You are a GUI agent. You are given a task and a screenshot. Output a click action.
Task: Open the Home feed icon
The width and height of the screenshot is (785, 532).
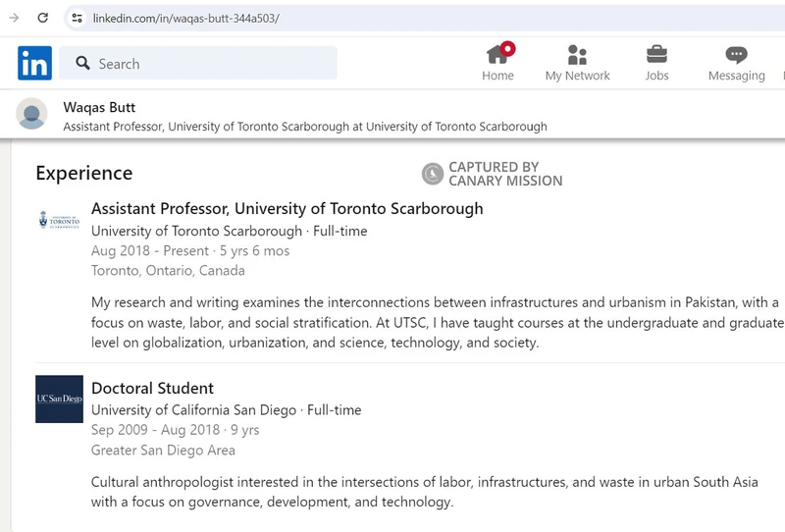[x=497, y=56]
